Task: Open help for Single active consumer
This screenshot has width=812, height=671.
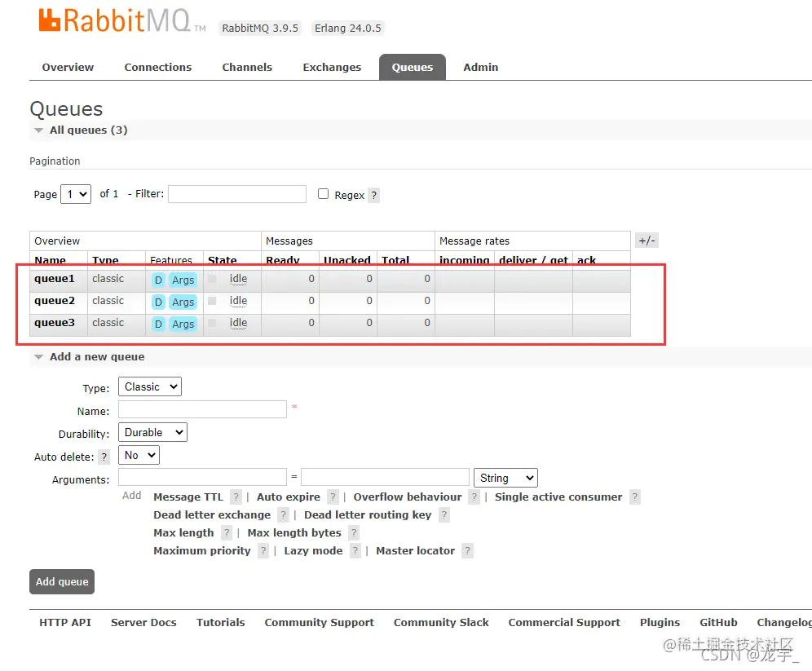Action: coord(635,497)
